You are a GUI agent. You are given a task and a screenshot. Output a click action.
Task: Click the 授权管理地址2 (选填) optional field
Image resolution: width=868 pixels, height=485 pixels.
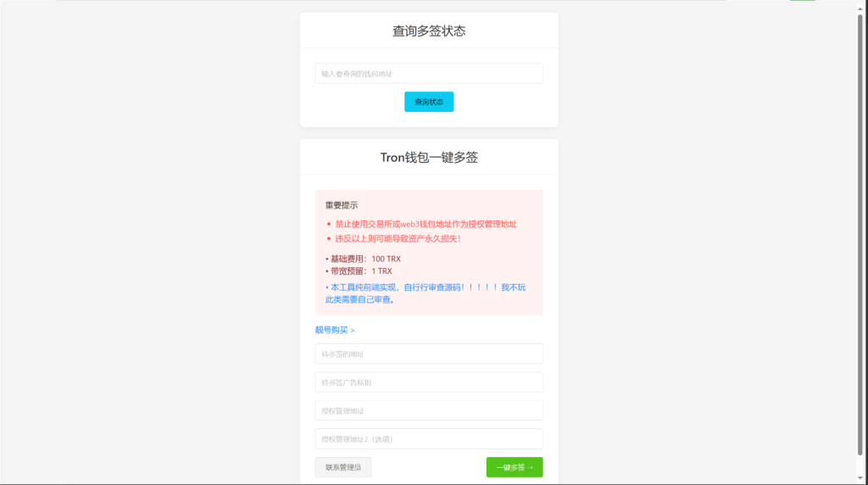click(428, 439)
